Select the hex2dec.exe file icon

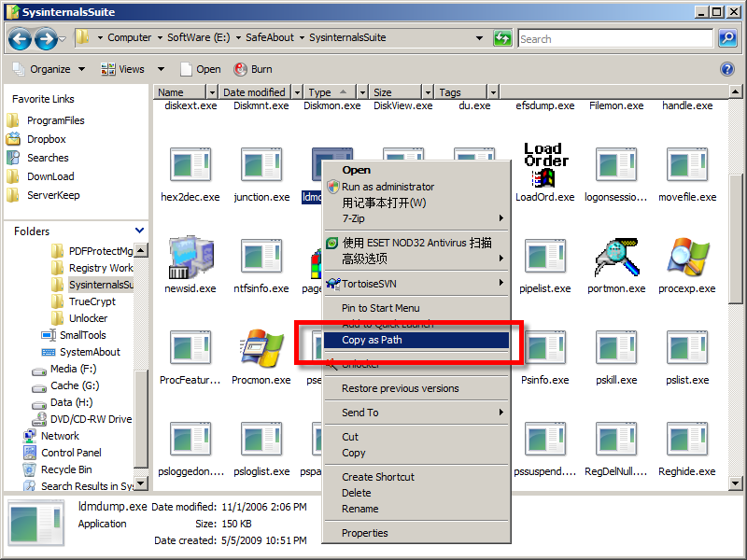pyautogui.click(x=190, y=164)
